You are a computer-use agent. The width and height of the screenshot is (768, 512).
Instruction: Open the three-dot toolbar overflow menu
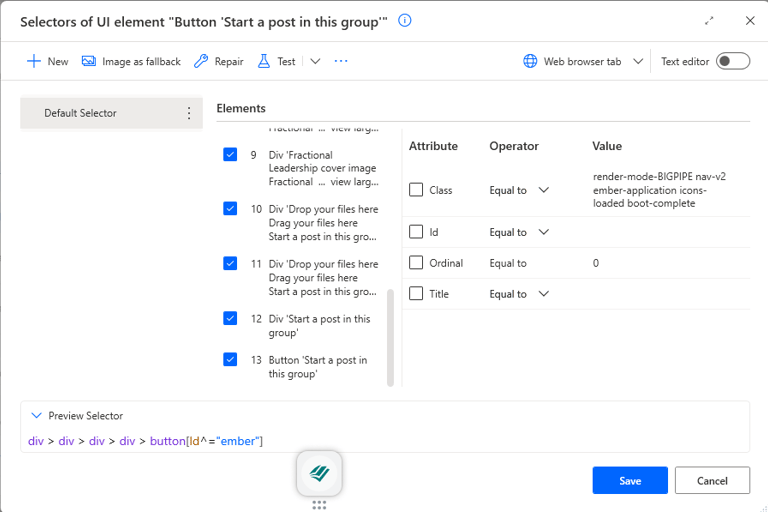[341, 61]
